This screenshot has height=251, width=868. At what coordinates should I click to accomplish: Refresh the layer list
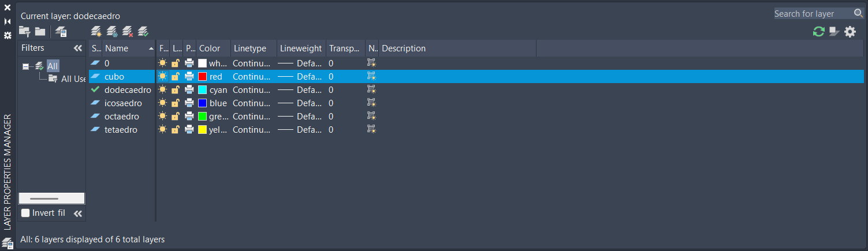tap(818, 32)
